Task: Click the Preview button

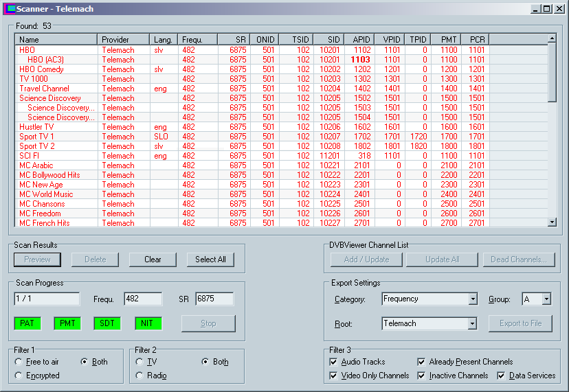Action: tap(37, 260)
